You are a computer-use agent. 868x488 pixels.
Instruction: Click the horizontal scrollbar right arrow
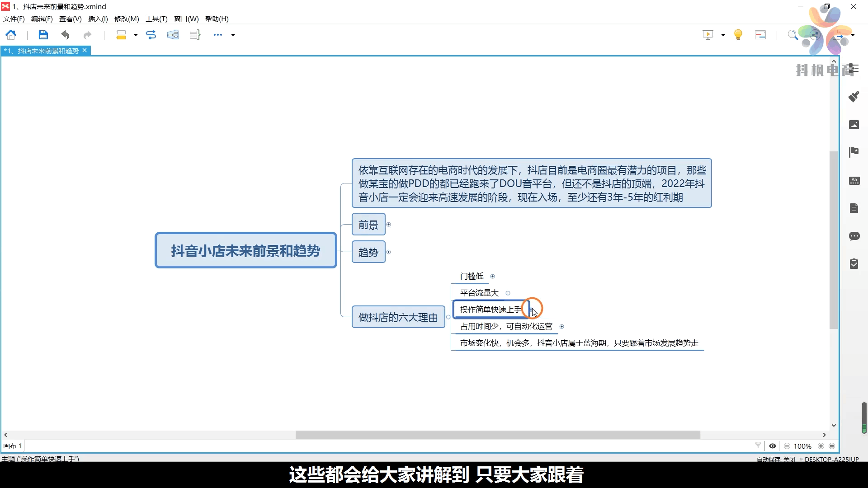point(824,435)
